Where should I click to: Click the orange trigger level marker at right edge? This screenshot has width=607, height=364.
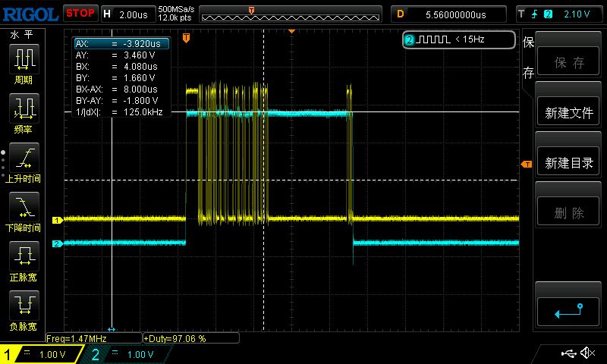[526, 165]
